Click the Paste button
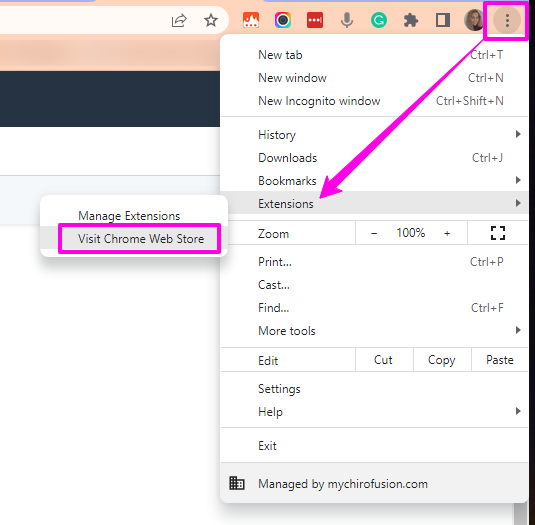 click(x=500, y=360)
